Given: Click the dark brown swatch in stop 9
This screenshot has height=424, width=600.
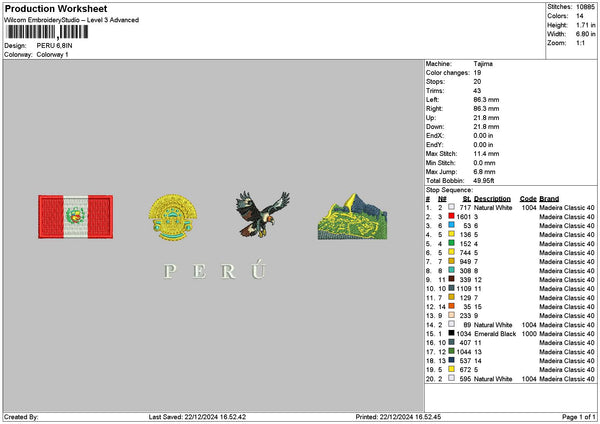Looking at the screenshot, I should (452, 279).
